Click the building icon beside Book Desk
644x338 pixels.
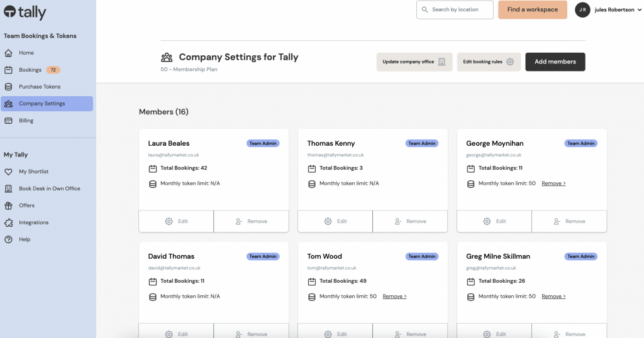[8, 188]
